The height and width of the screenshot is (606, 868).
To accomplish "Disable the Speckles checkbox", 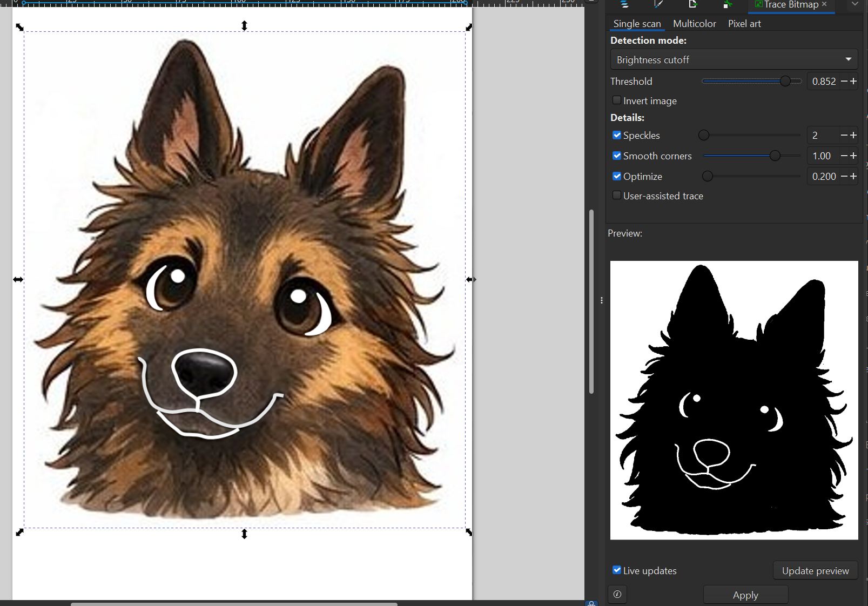I will pos(617,135).
